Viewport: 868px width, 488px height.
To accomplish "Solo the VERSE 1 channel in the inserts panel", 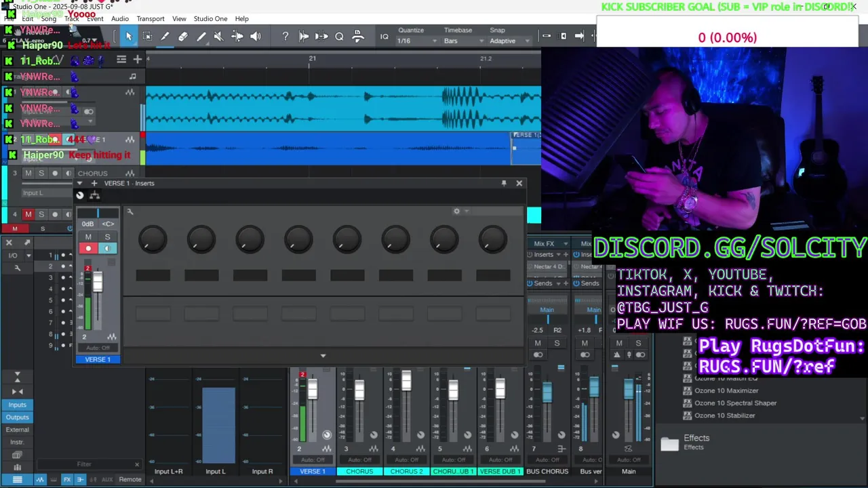I will [107, 237].
